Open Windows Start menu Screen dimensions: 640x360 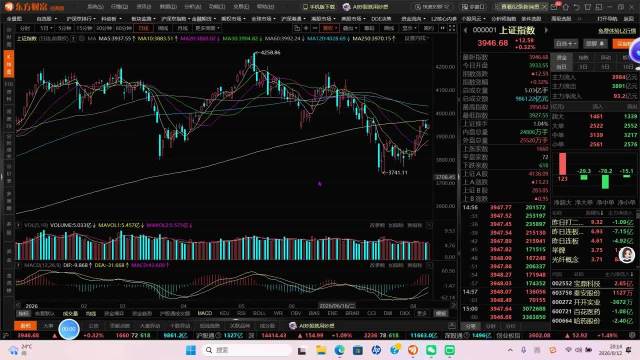coord(191,350)
